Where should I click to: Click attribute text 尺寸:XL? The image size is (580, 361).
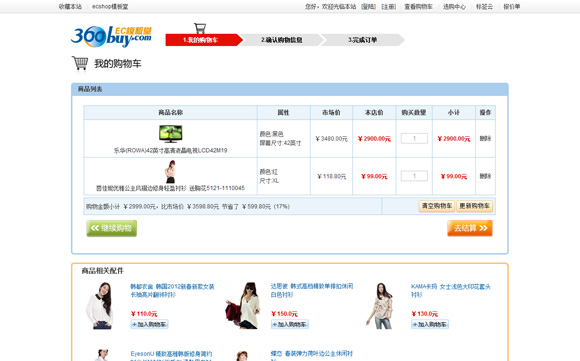point(269,181)
